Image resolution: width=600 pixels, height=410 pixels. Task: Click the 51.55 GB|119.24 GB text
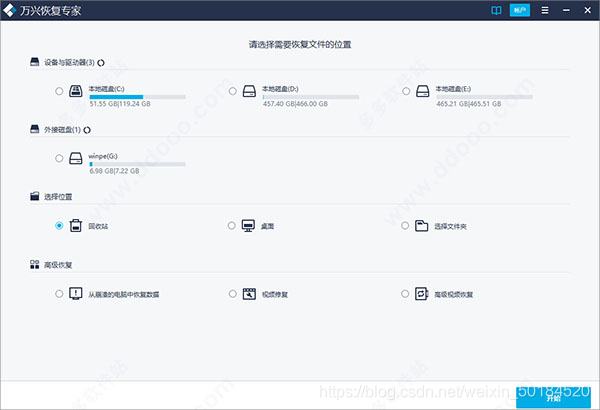tap(120, 104)
